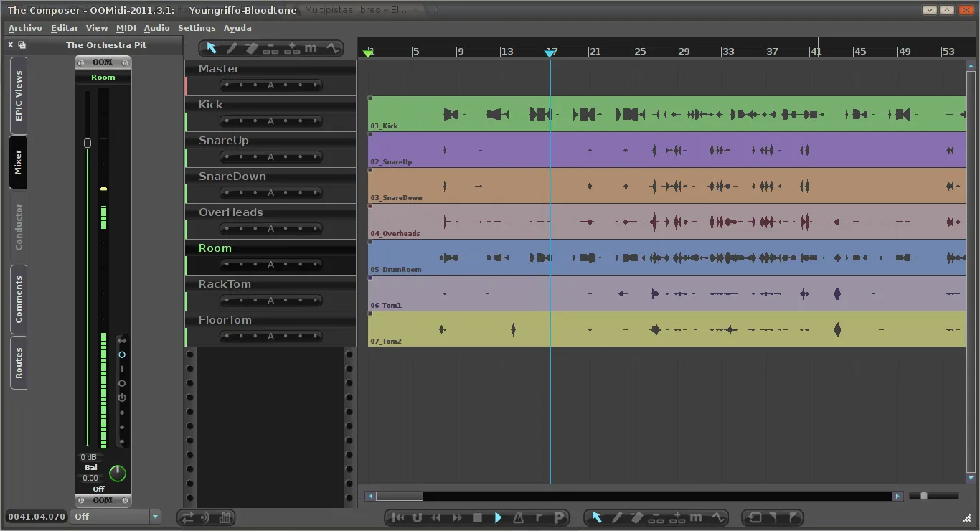Screen dimensions: 980x531
Task: Toggle punch recording with the 'P' button
Action: point(559,517)
